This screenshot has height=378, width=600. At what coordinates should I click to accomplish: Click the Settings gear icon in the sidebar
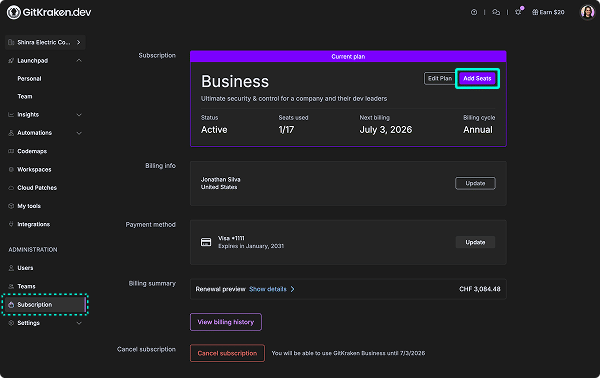[x=11, y=323]
